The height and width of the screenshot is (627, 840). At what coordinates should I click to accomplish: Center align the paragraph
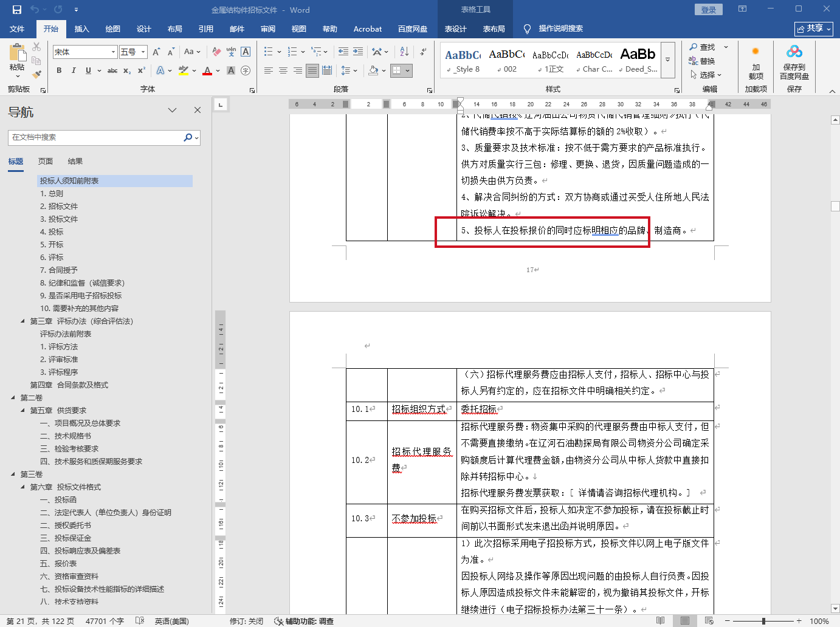[283, 70]
